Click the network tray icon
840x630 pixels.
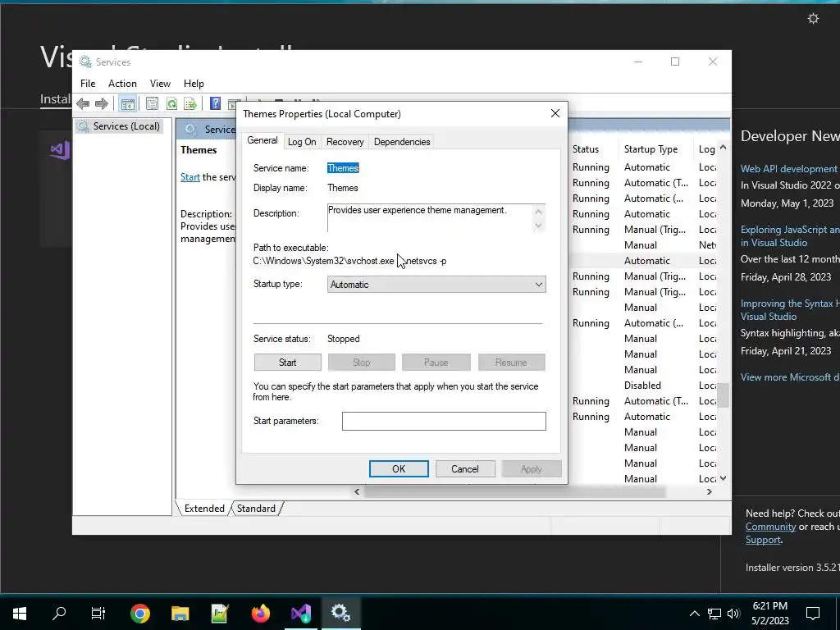tap(714, 614)
